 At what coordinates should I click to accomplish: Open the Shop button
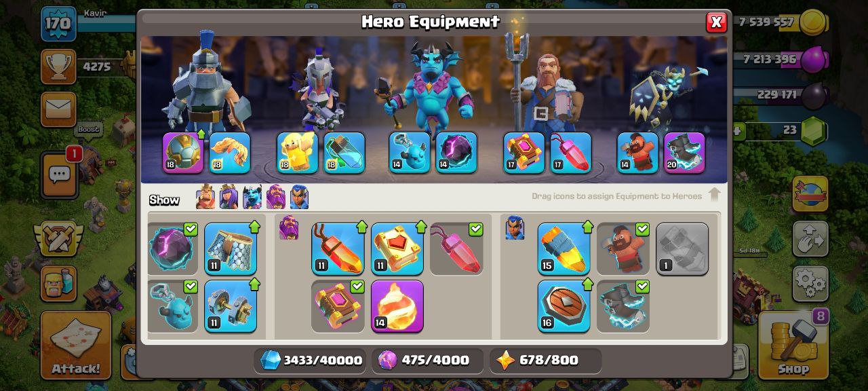[793, 344]
